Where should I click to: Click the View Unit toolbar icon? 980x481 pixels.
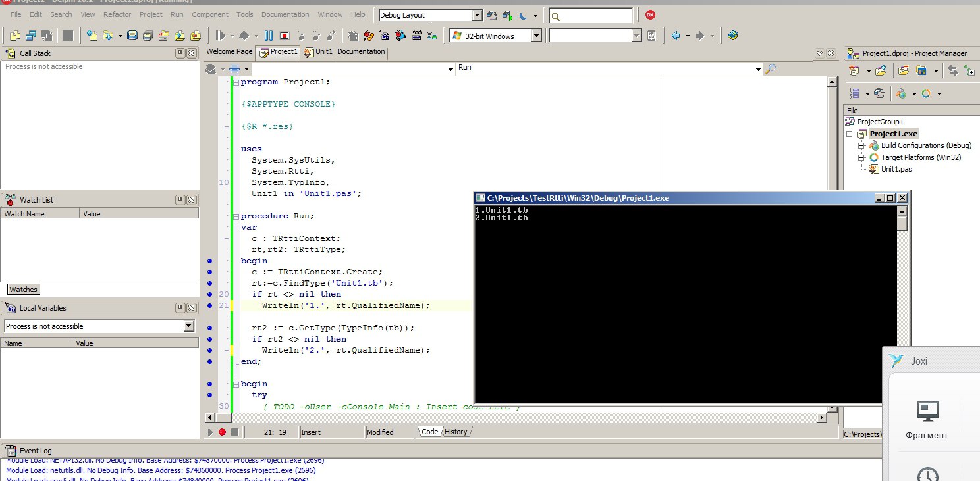point(14,36)
